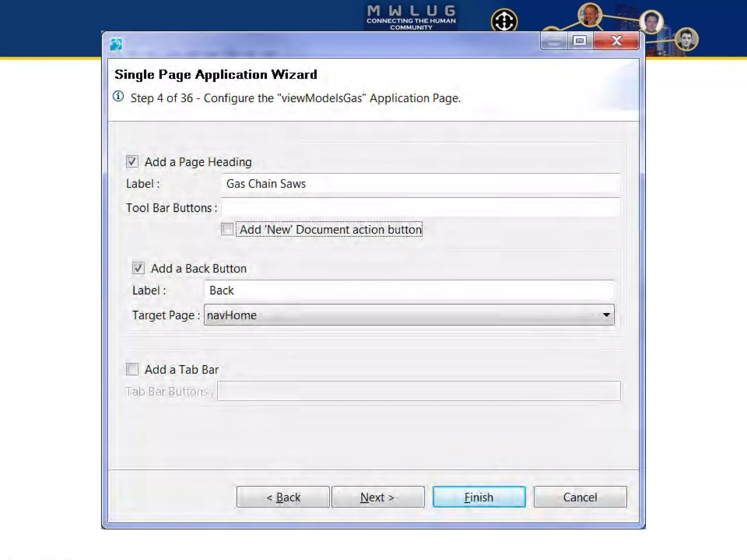Click the Gas Chain Saws label field
The height and width of the screenshot is (560, 747).
421,184
